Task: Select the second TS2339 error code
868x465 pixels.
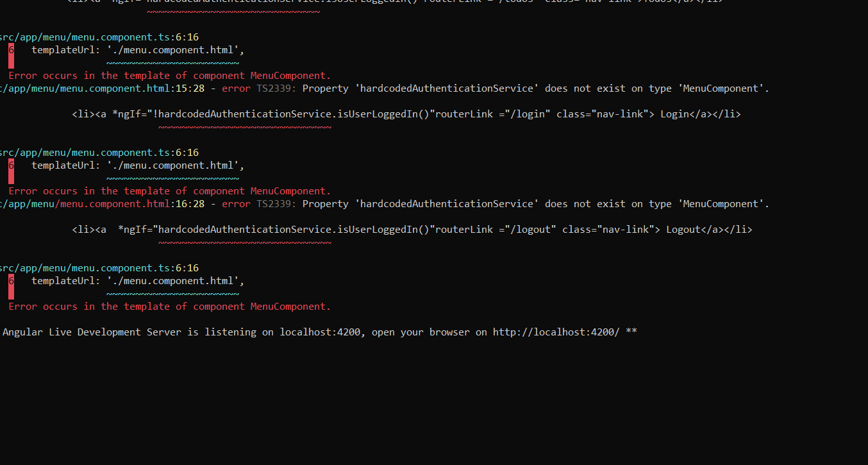Action: [x=274, y=203]
